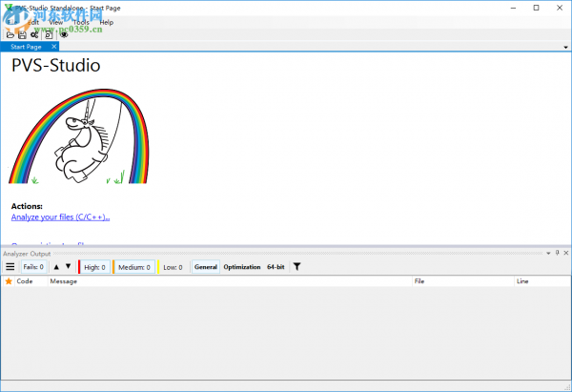Open the hamburger menu in Analyzer Output
The image size is (572, 392).
point(10,267)
